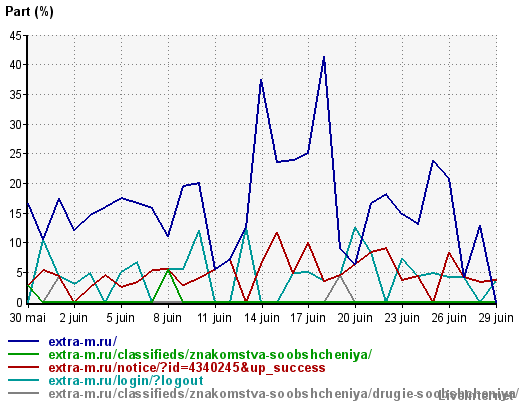
Task: Click the znakomstva-soobshcheniya/ green legend label
Action: 210,354
